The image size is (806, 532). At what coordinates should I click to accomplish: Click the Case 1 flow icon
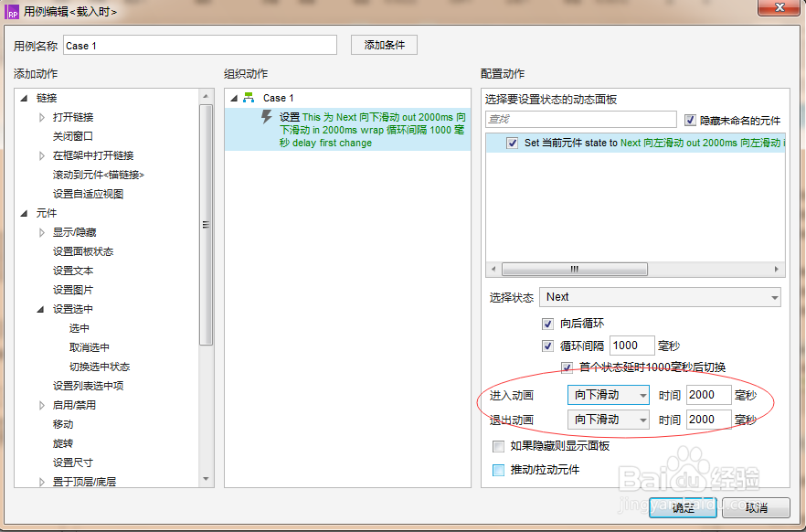[x=249, y=98]
